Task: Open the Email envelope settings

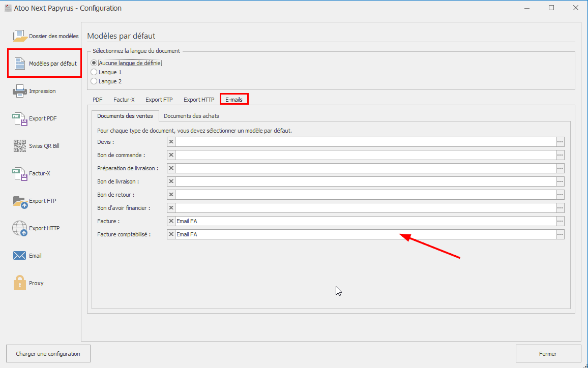Action: pyautogui.click(x=20, y=256)
